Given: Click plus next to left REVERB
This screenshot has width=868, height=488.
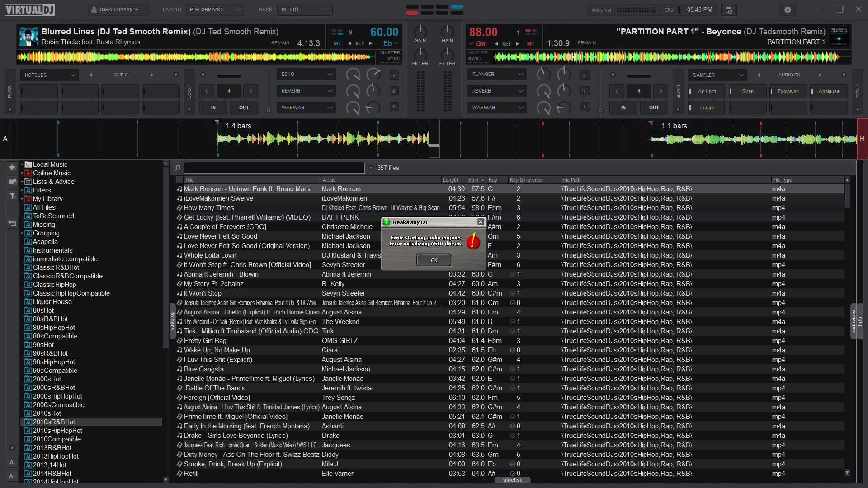Looking at the screenshot, I should 394,91.
